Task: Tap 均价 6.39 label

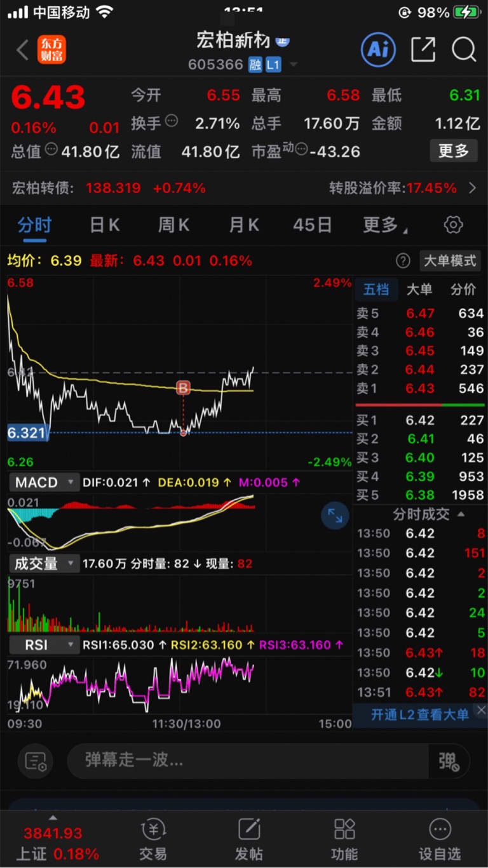Action: tap(44, 260)
